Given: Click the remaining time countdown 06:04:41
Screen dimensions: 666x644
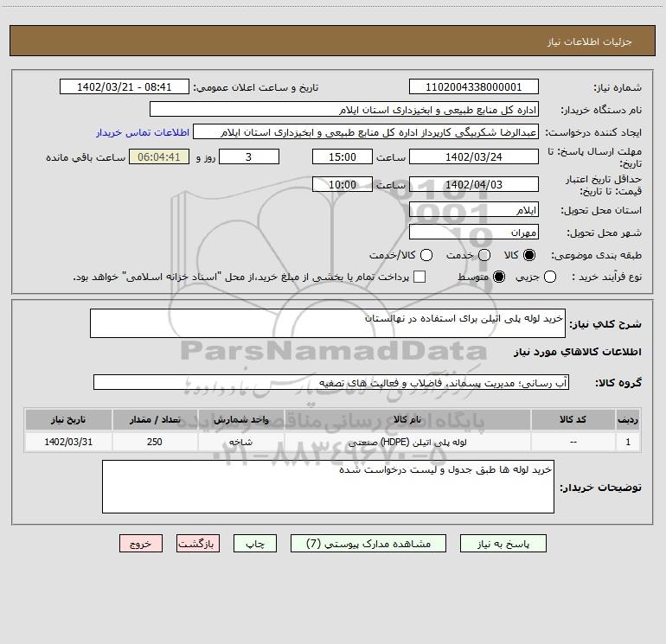Looking at the screenshot, I should pos(159,157).
